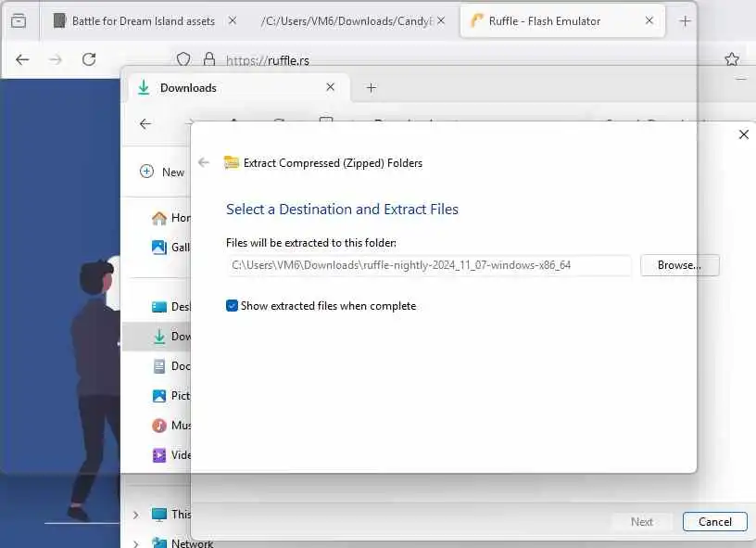Open Gallery in Explorer sidebar

170,248
